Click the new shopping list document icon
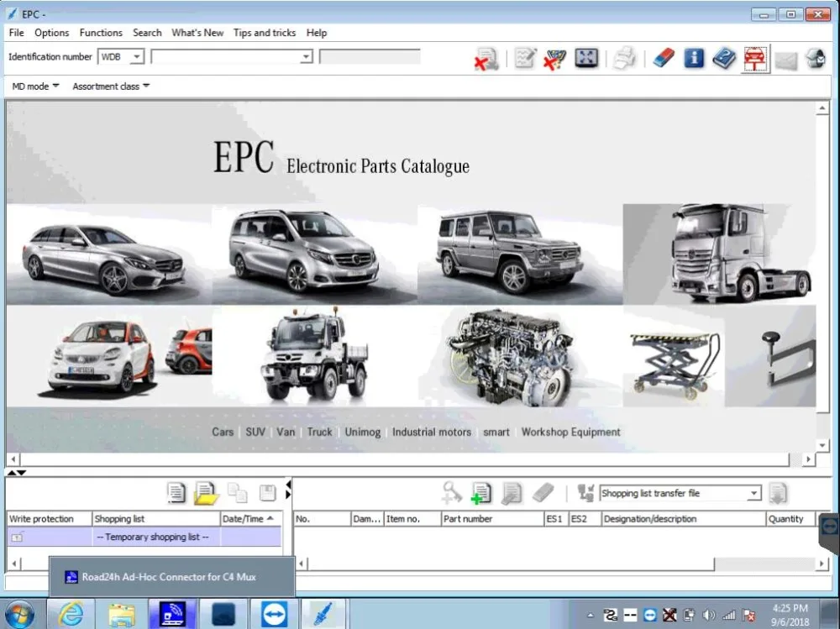This screenshot has height=629, width=840. [x=176, y=493]
